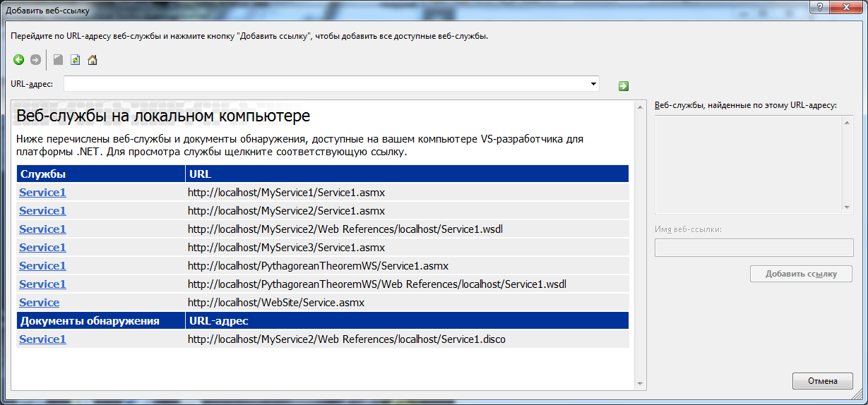Click the green Go arrow button

tap(624, 85)
